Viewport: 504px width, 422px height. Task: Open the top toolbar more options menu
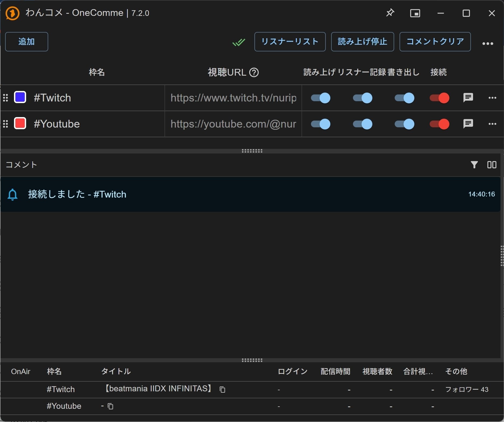[488, 44]
